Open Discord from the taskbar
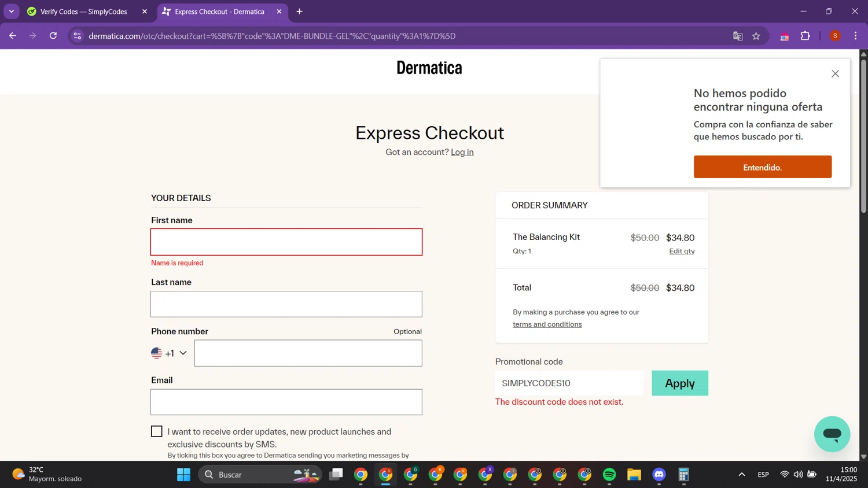 click(x=659, y=475)
